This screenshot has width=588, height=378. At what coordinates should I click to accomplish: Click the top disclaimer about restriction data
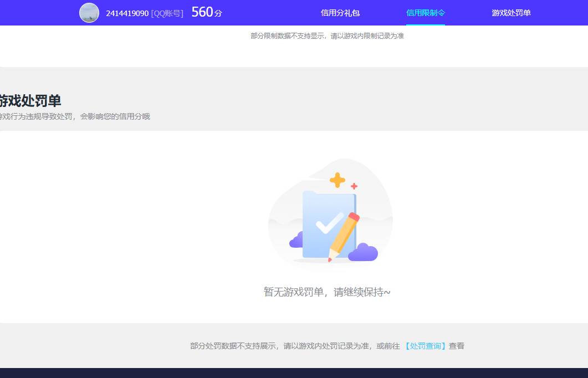pos(327,35)
